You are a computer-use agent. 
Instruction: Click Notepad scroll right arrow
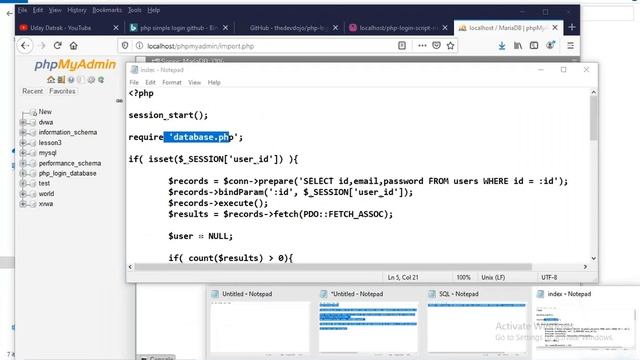coord(585,267)
